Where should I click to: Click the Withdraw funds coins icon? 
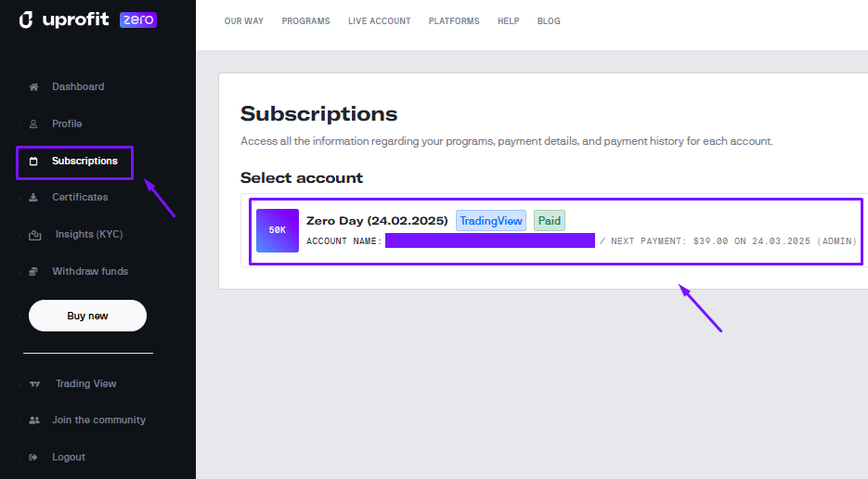pyautogui.click(x=34, y=272)
